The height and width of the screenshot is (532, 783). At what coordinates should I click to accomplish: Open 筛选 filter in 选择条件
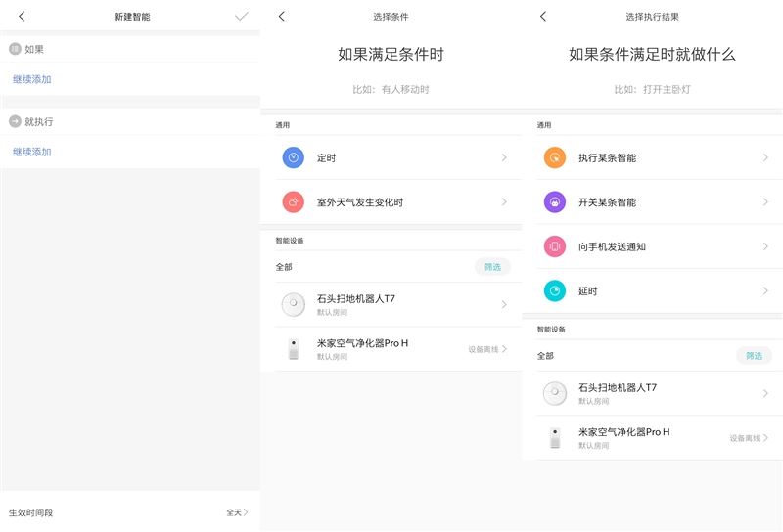point(492,267)
